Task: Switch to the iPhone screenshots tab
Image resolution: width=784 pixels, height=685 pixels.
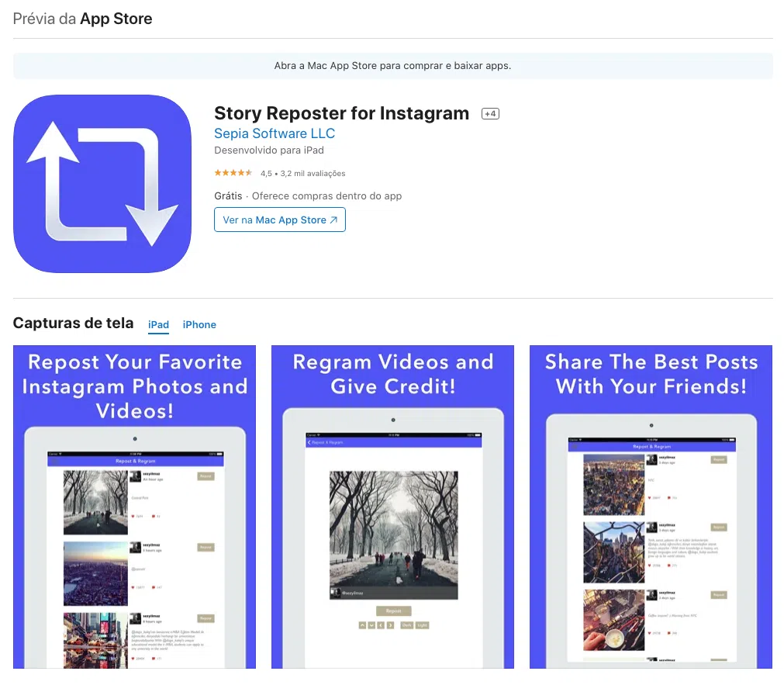Action: click(199, 324)
